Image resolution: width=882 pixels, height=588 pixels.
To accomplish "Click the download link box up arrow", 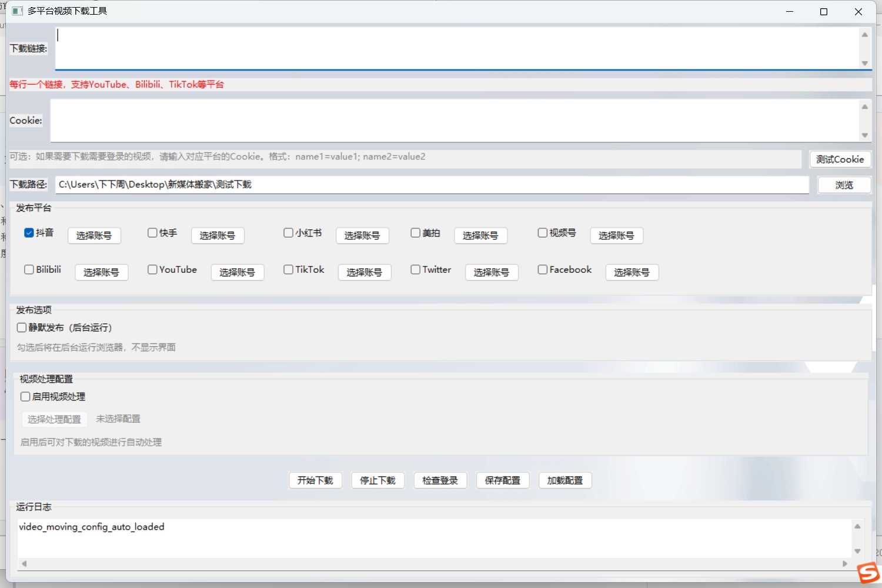I will (865, 35).
